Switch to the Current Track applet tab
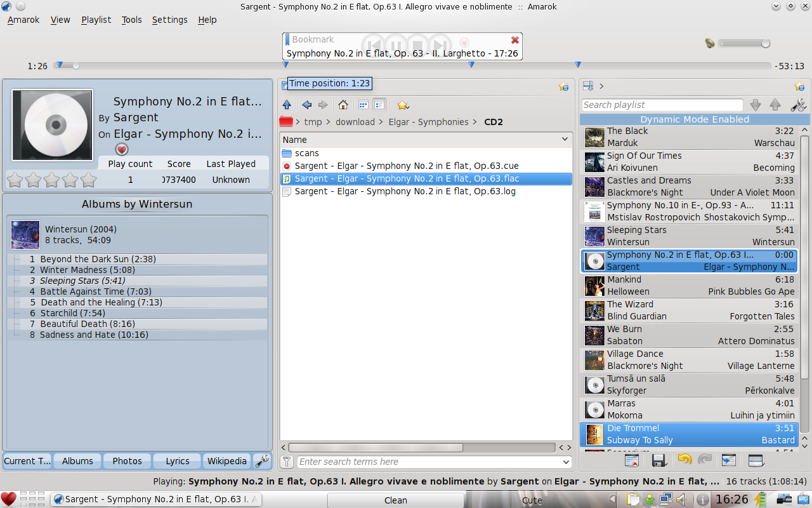This screenshot has width=812, height=508. 27,461
